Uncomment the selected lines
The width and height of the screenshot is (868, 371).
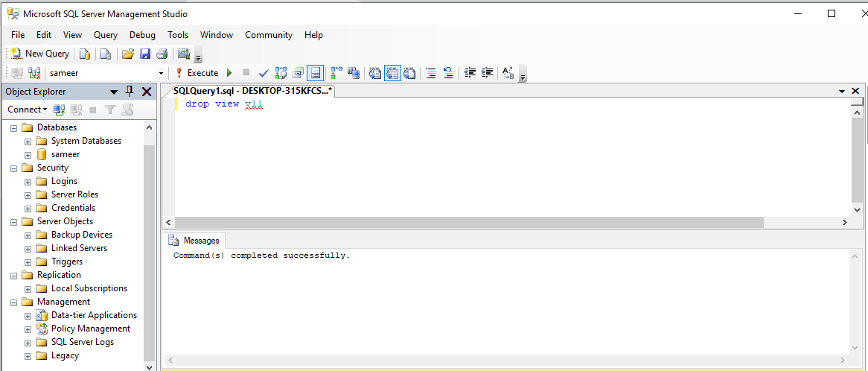click(448, 72)
